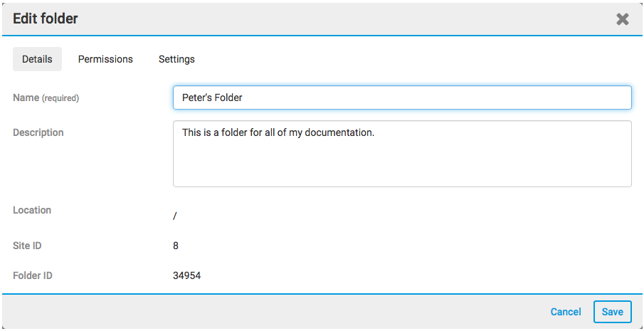The image size is (644, 331).
Task: Click the '(required)' hint text
Action: [60, 98]
